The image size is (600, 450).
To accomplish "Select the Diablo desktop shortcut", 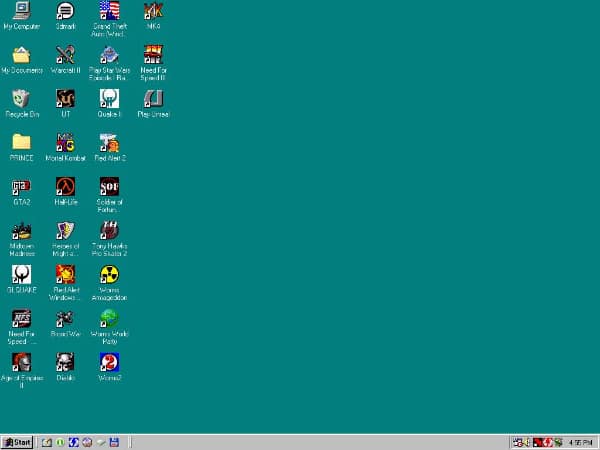I will (65, 362).
